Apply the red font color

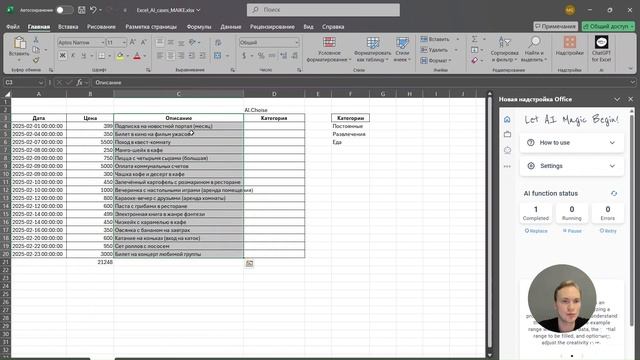137,56
